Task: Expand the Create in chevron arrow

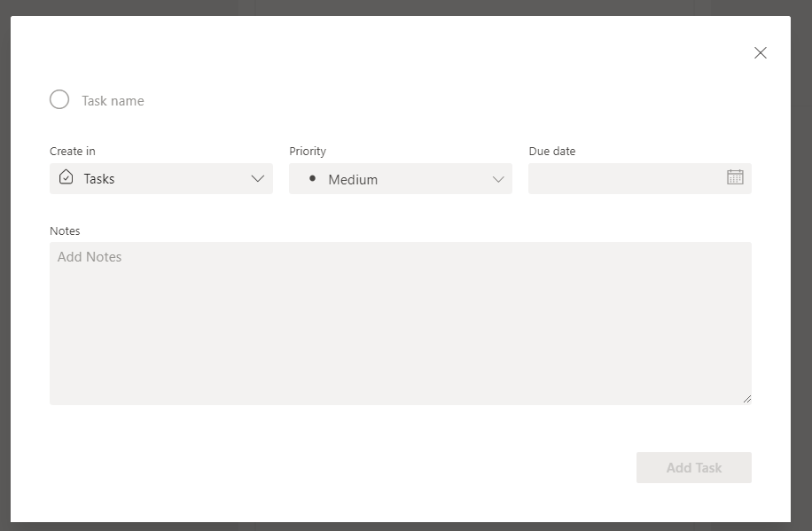Action: (258, 178)
